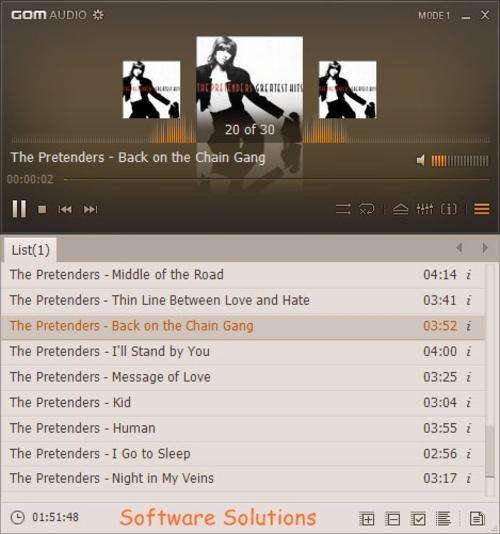Image resolution: width=500 pixels, height=534 pixels.
Task: Add files with the plus list icon
Action: pos(367,519)
